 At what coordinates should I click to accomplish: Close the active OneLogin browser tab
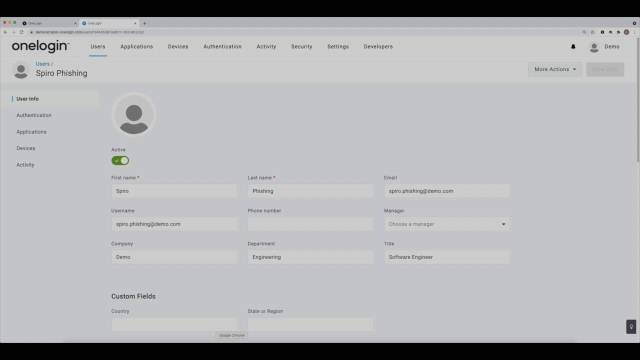135,23
